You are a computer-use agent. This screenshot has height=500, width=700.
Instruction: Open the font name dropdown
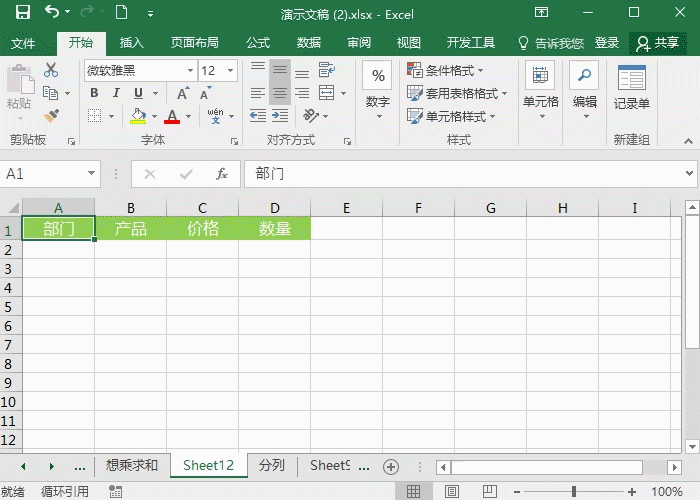[x=190, y=71]
